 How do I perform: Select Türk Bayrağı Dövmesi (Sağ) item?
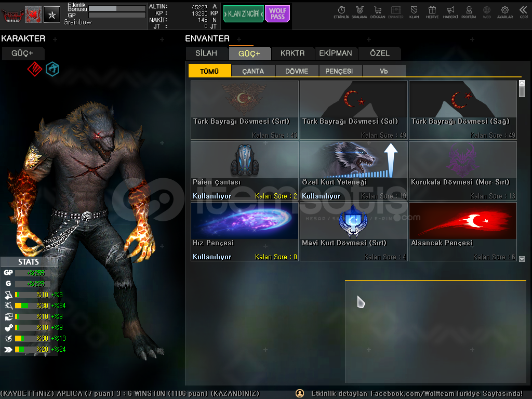(463, 110)
